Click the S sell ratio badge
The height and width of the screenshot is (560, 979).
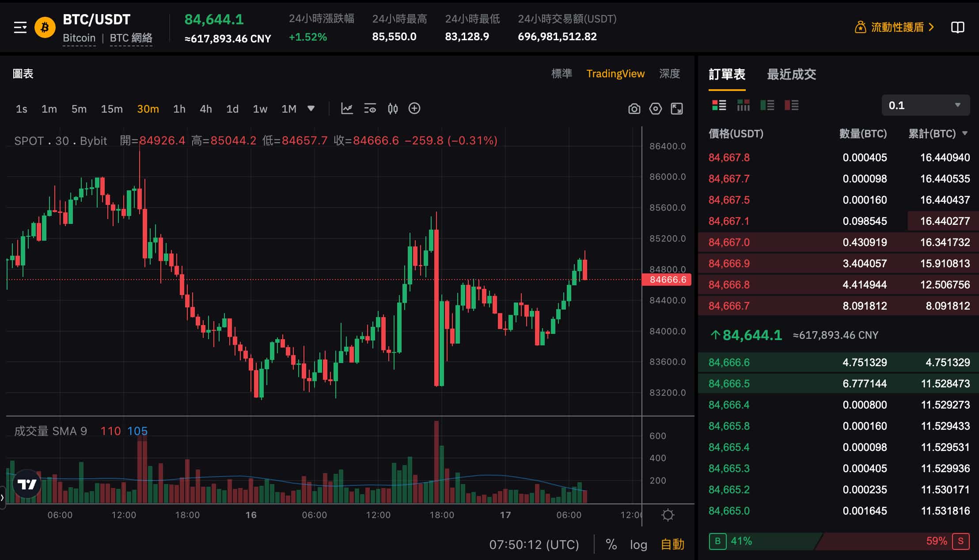(960, 541)
